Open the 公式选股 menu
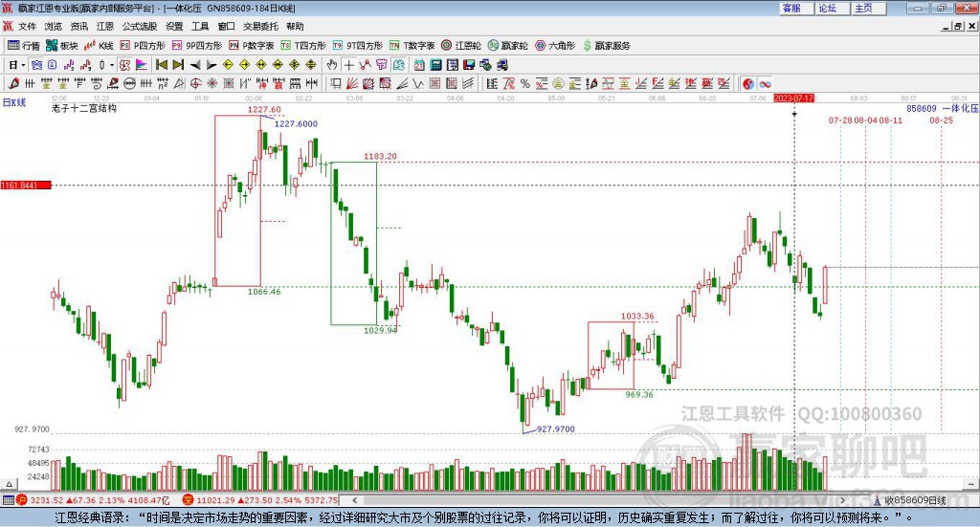980x527 pixels. coord(140,26)
